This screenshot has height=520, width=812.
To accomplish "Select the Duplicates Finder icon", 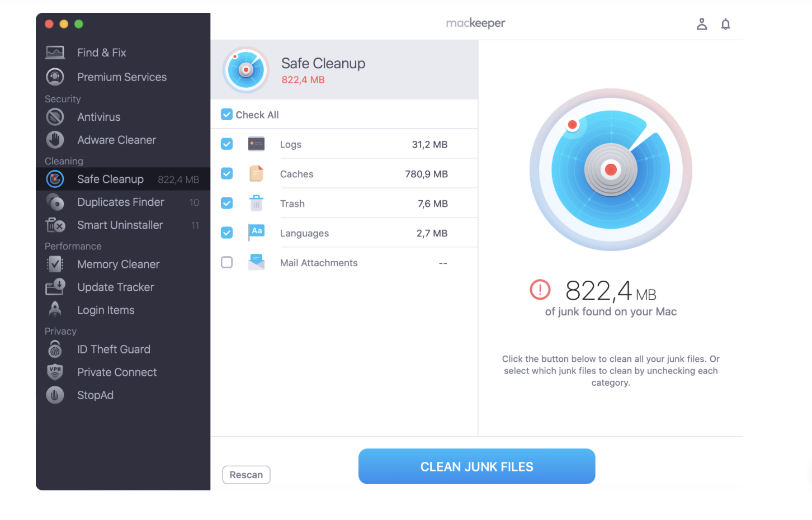I will click(55, 202).
